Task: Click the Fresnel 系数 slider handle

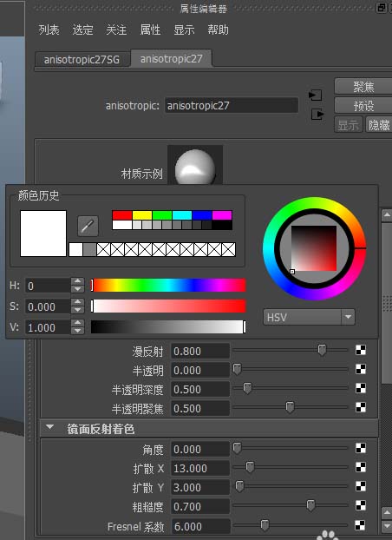Action: tap(265, 525)
